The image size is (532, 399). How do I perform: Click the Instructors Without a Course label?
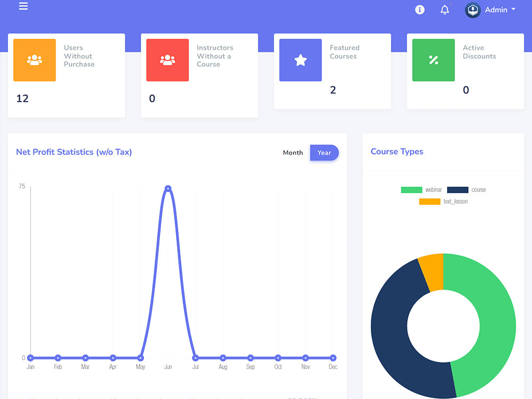click(215, 56)
